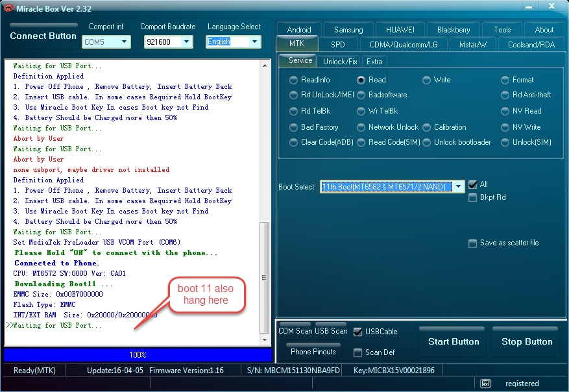Click the log scrollbar up arrow

pyautogui.click(x=265, y=66)
